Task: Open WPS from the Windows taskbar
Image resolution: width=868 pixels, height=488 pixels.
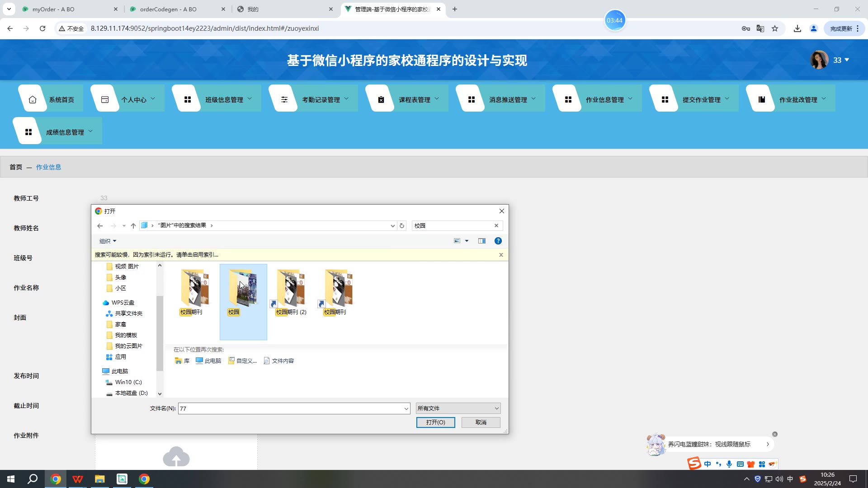Action: point(78,479)
